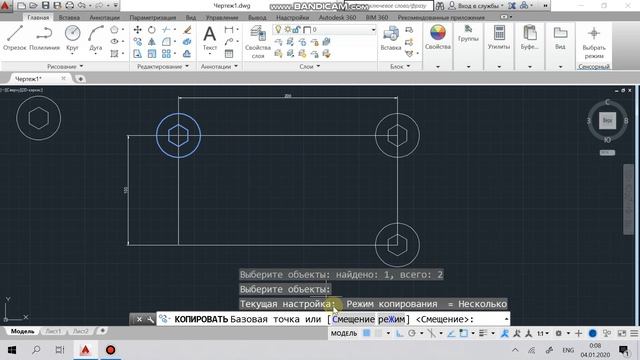Expand the command line history arrow

point(506,319)
